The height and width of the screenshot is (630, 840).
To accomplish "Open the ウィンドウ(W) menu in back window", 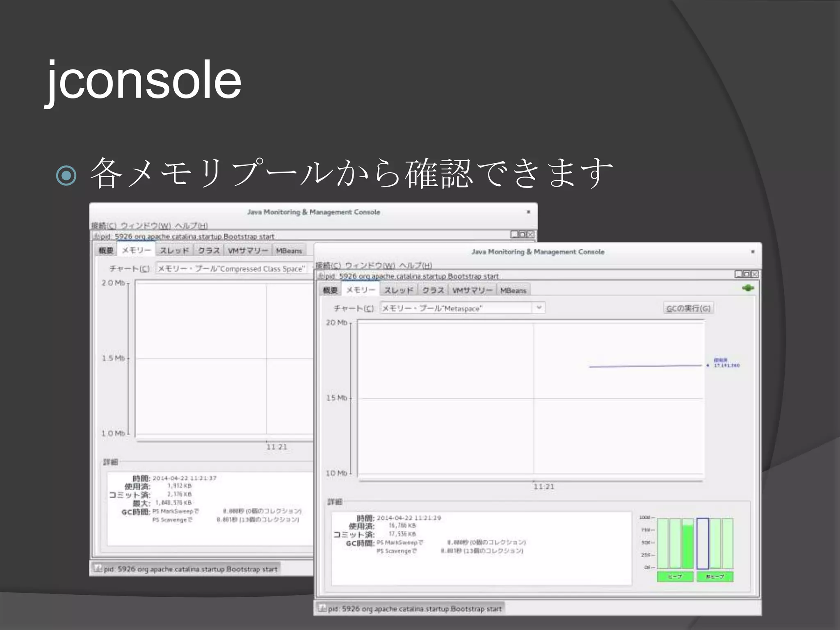I will click(x=146, y=226).
